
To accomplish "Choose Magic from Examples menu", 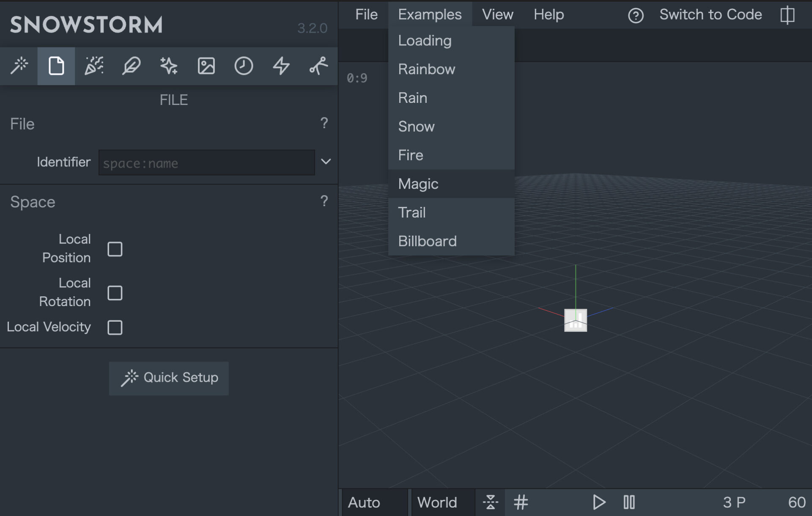I will click(x=418, y=184).
